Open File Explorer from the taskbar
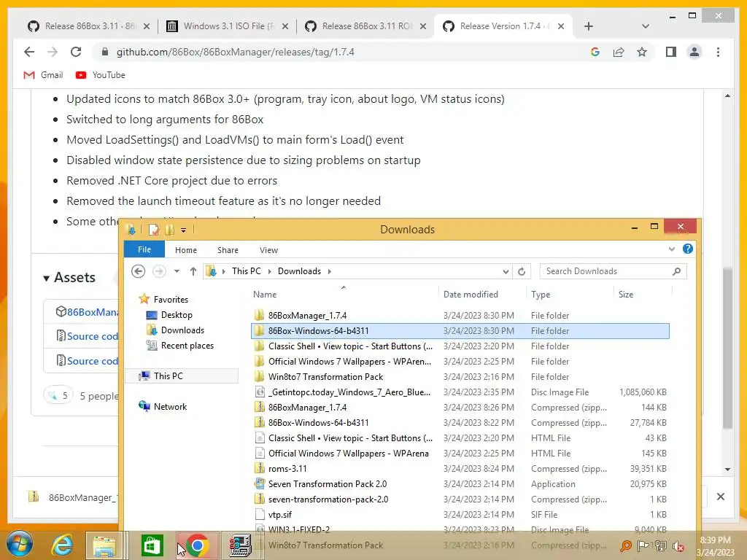The image size is (747, 560). 104,545
